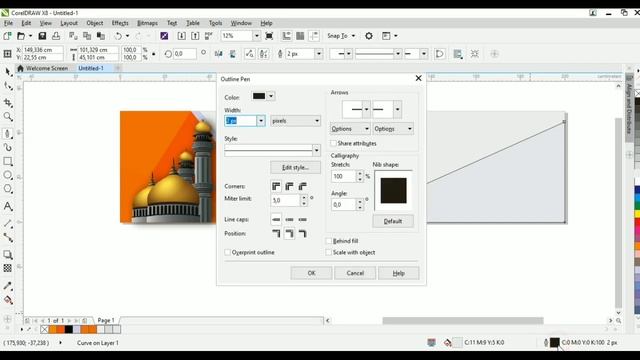Screen dimensions: 640x360
Task: Open start arrowhead dropdown in dialog
Action: click(366, 109)
